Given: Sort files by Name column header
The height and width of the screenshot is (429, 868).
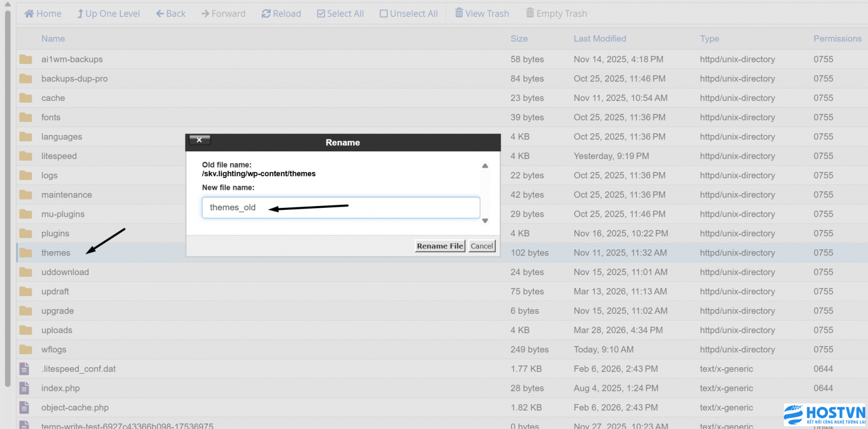Looking at the screenshot, I should 53,39.
